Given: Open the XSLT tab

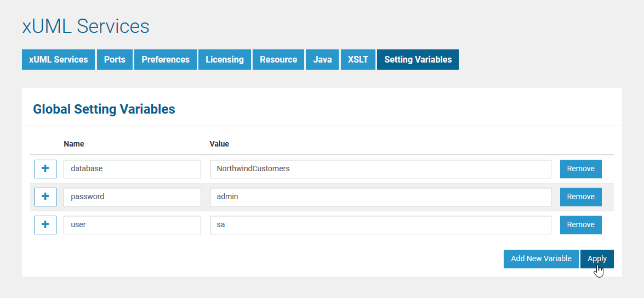Looking at the screenshot, I should [x=358, y=60].
